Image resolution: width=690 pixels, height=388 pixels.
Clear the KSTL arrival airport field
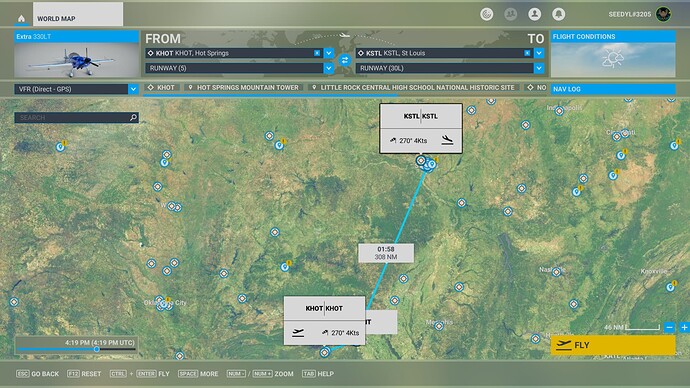(x=527, y=53)
